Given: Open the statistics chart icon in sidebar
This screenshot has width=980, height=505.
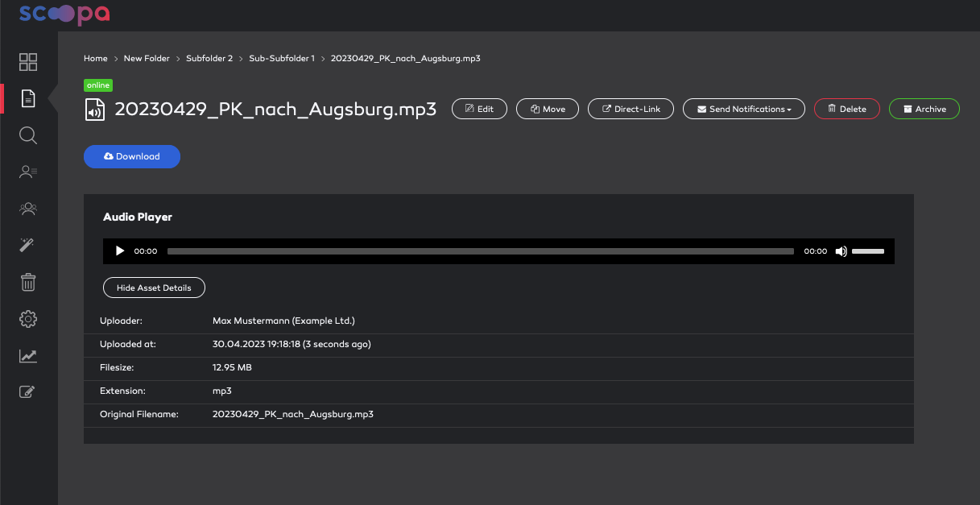Looking at the screenshot, I should (x=28, y=356).
